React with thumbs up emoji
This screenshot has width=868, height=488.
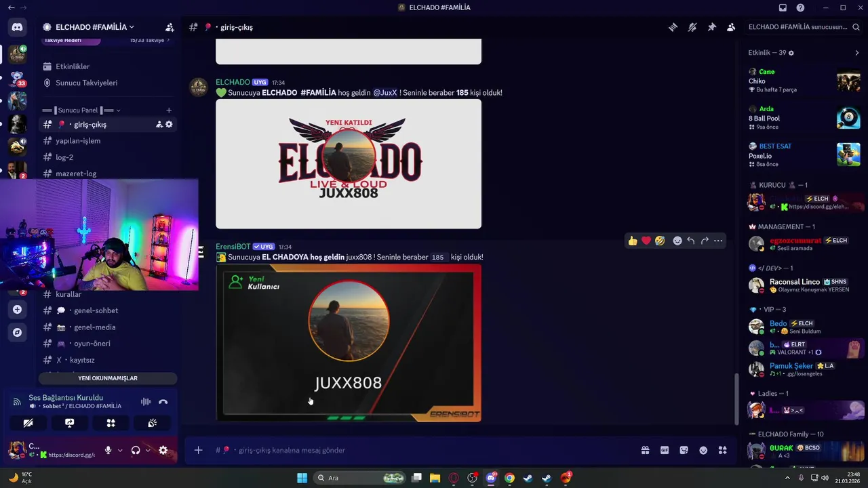[x=633, y=241]
